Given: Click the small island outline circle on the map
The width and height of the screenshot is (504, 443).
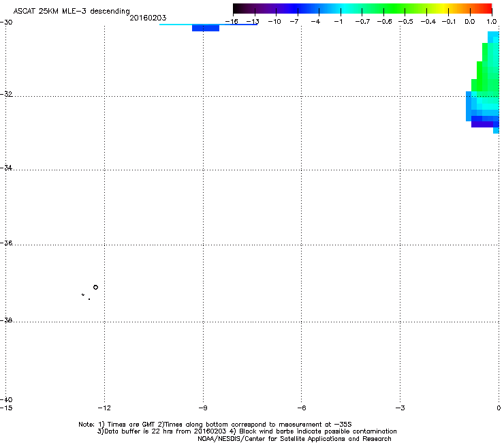Looking at the screenshot, I should pyautogui.click(x=95, y=288).
